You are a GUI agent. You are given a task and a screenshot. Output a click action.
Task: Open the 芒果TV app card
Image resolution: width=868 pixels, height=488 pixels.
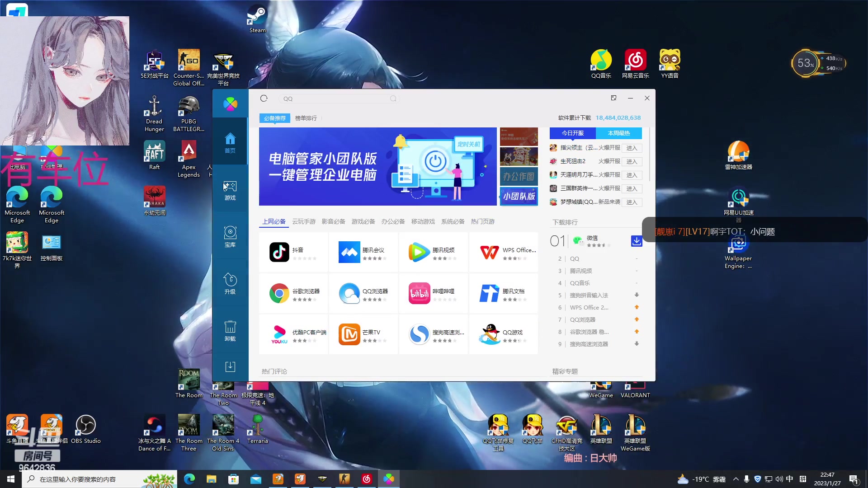pyautogui.click(x=363, y=334)
